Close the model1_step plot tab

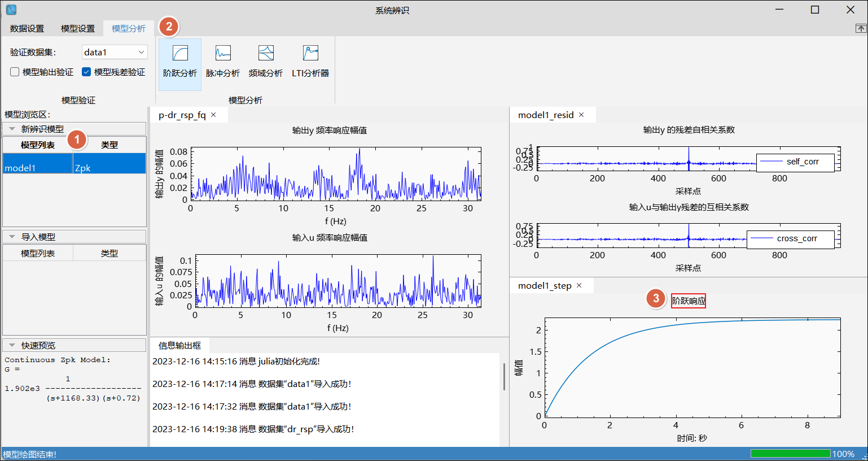[578, 285]
